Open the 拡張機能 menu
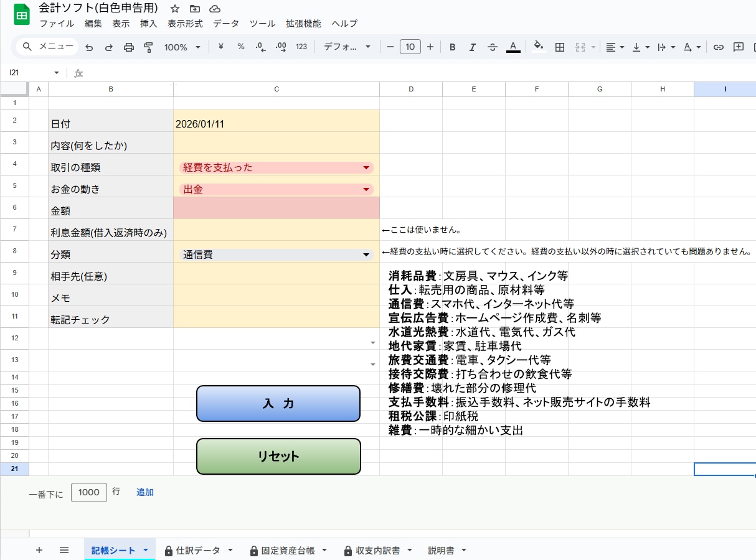Image resolution: width=756 pixels, height=560 pixels. (303, 24)
